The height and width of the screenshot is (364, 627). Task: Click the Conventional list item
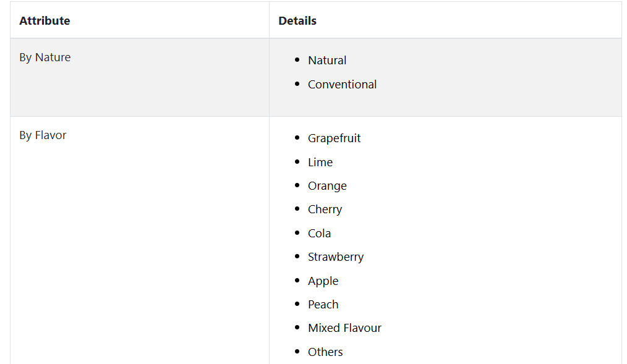point(343,84)
